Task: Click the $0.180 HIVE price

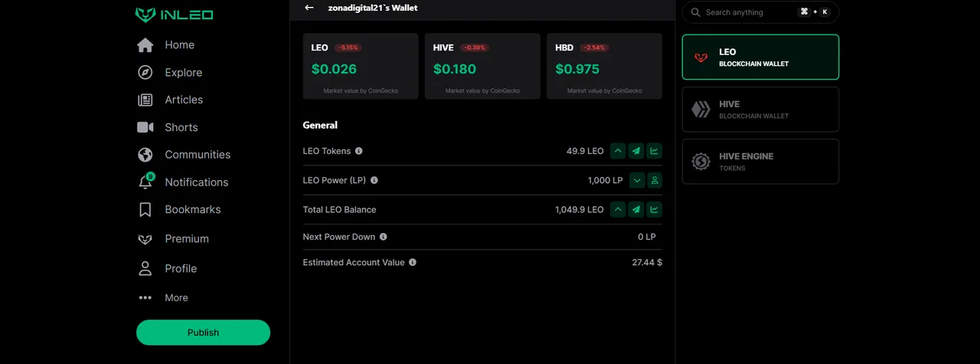Action: 455,69
